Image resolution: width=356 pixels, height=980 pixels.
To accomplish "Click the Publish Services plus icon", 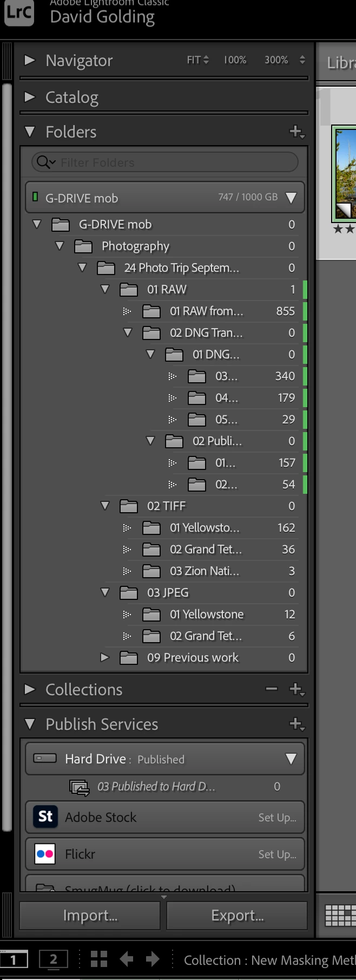I will tap(296, 724).
